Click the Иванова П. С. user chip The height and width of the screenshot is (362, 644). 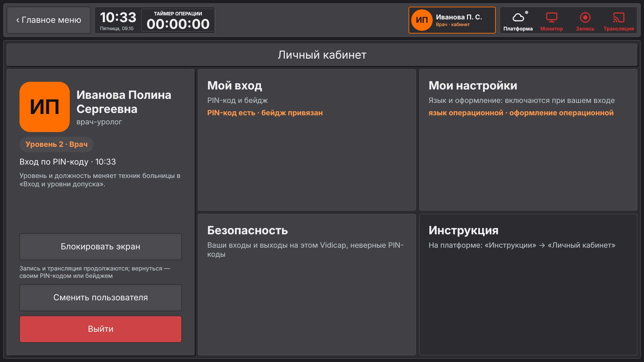click(x=452, y=20)
